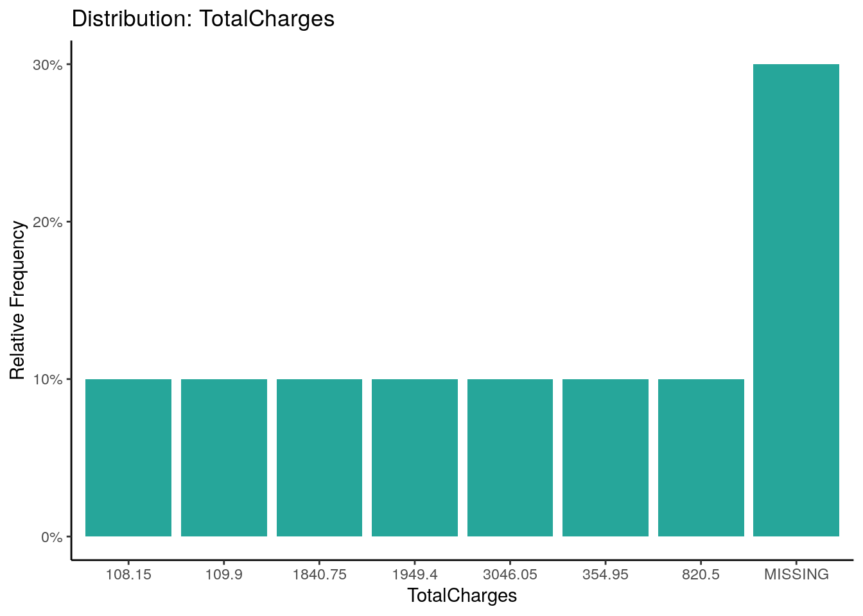The height and width of the screenshot is (616, 863).
Task: Select the 109.9 bar
Action: (224, 458)
